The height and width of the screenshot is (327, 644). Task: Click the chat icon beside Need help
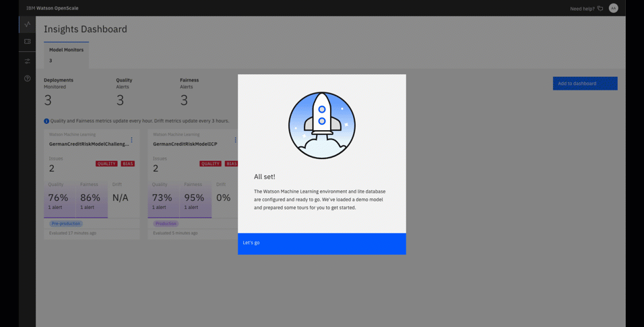click(x=600, y=9)
